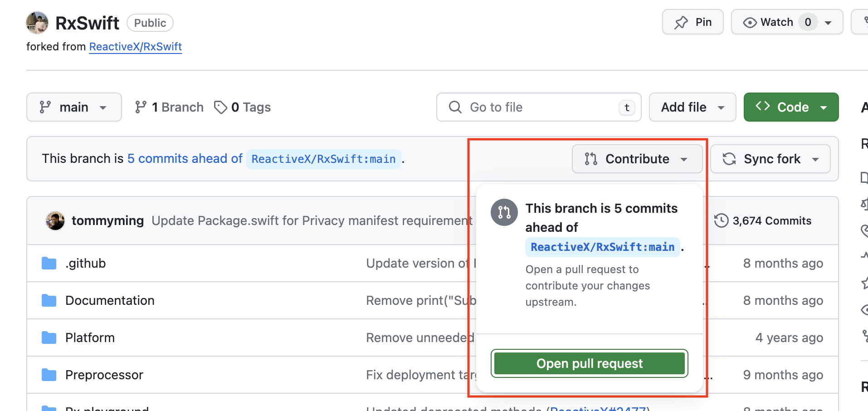The height and width of the screenshot is (411, 868).
Task: Open the .github folder
Action: pyautogui.click(x=85, y=263)
